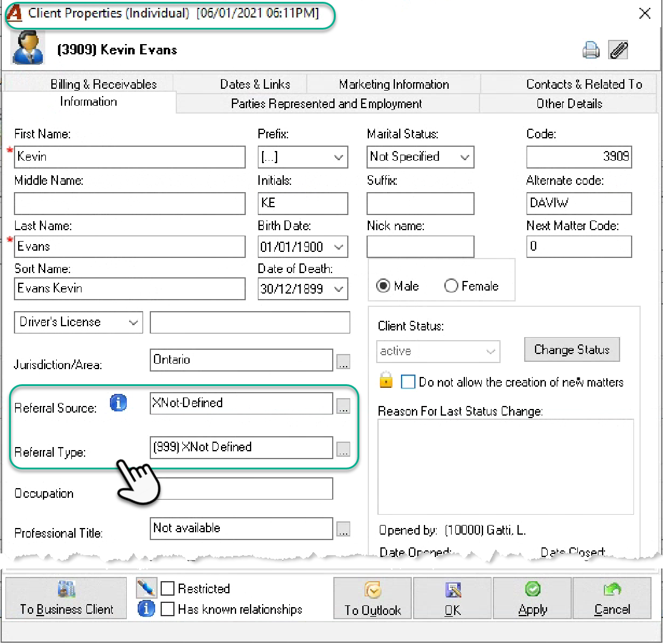Browse Referral Type with the ellipsis button
The width and height of the screenshot is (663, 644).
tap(344, 449)
